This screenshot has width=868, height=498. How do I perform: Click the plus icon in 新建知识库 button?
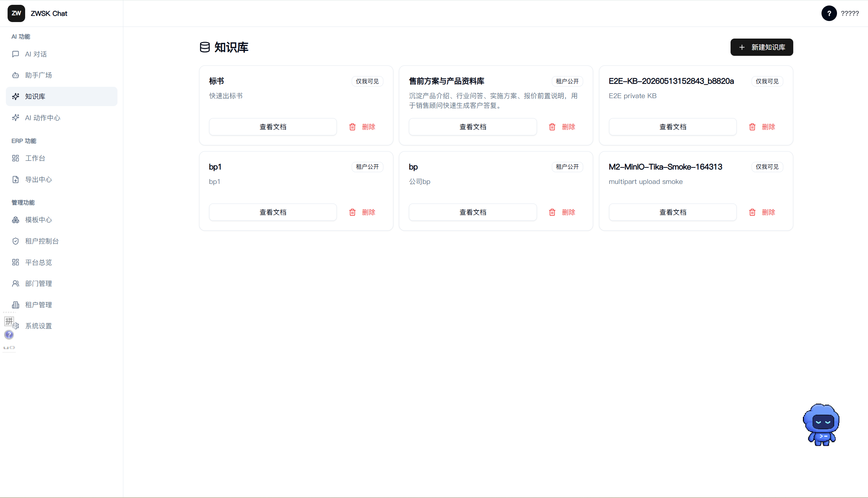[x=742, y=47]
